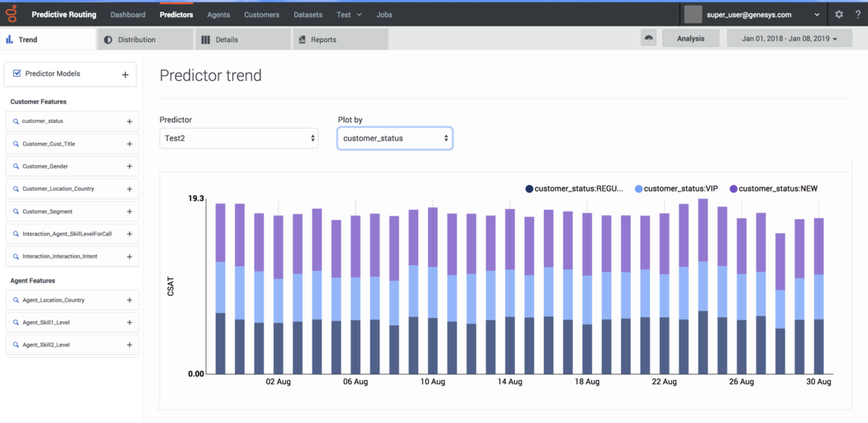Add Agent_Skill1_Level with plus icon

pyautogui.click(x=130, y=322)
